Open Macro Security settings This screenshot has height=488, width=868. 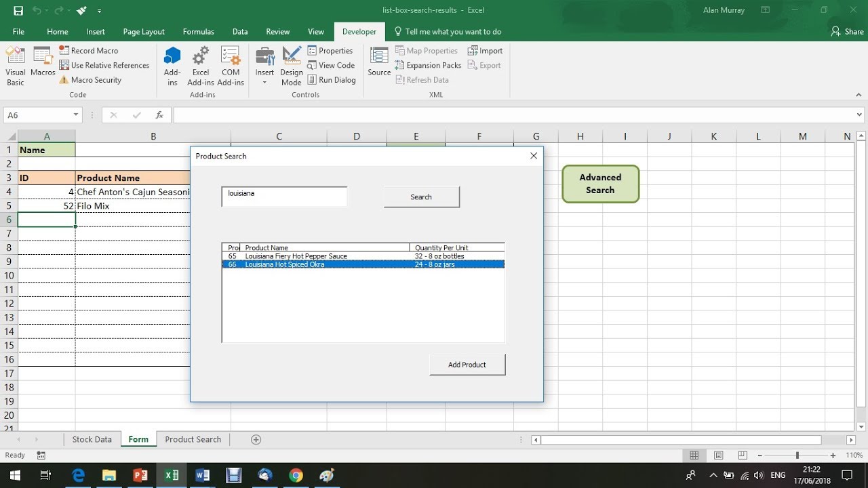91,80
